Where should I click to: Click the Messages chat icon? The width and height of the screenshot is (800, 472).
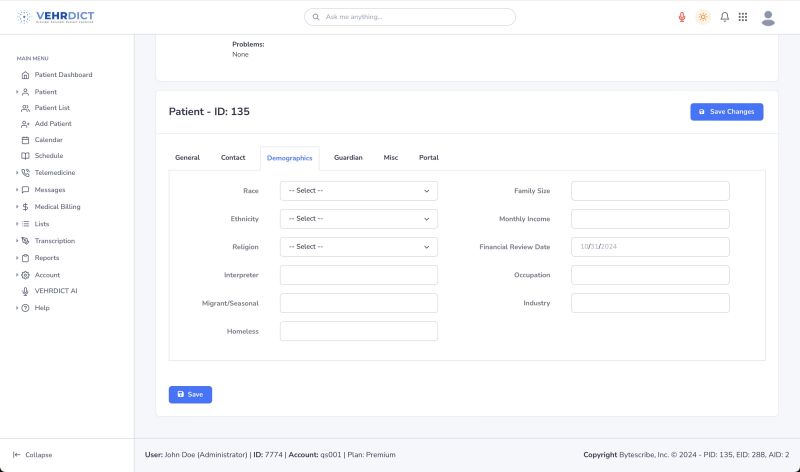tap(25, 190)
